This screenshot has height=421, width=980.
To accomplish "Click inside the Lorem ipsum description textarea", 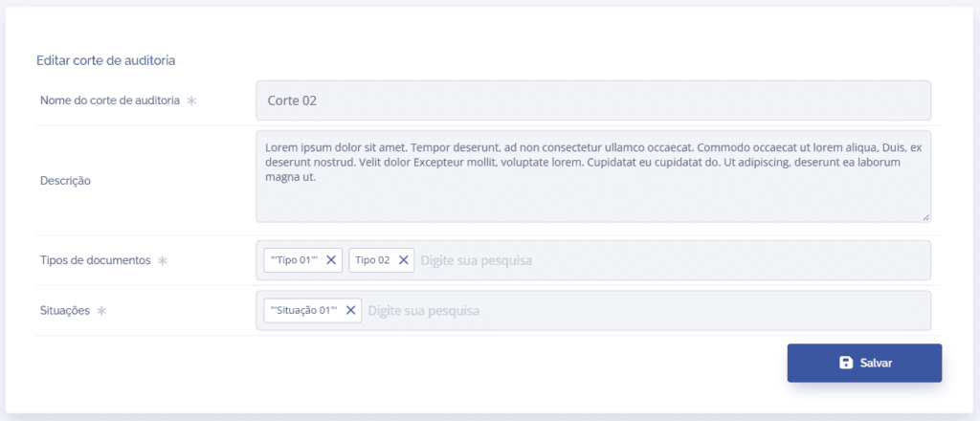I will (593, 176).
